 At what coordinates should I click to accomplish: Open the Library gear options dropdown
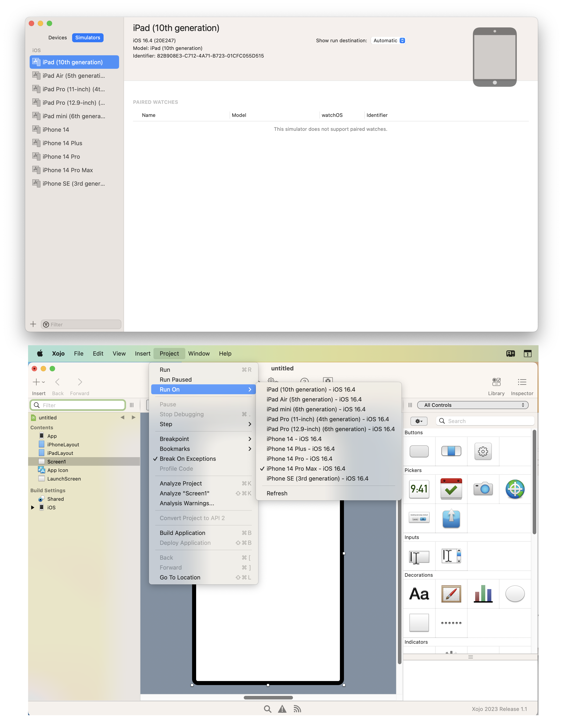click(x=419, y=421)
